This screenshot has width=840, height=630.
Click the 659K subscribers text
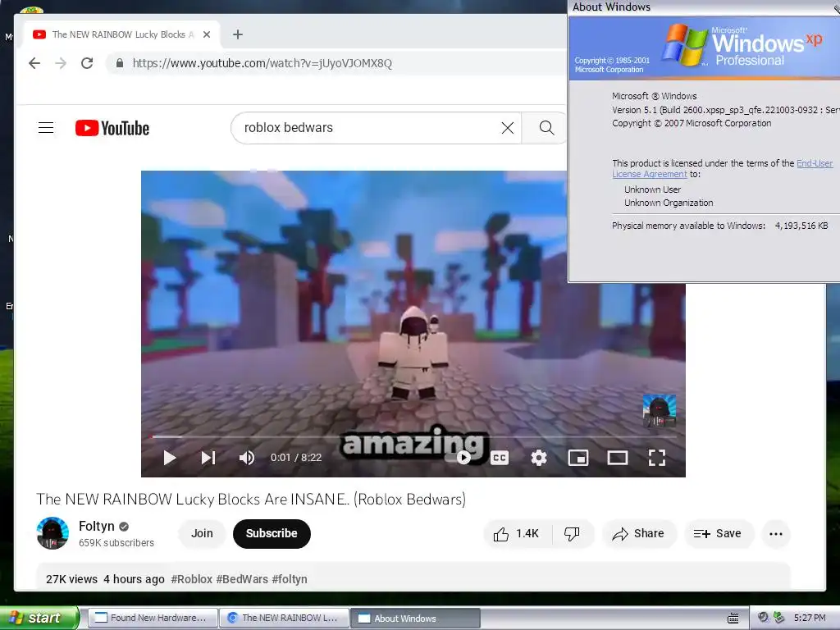[116, 543]
